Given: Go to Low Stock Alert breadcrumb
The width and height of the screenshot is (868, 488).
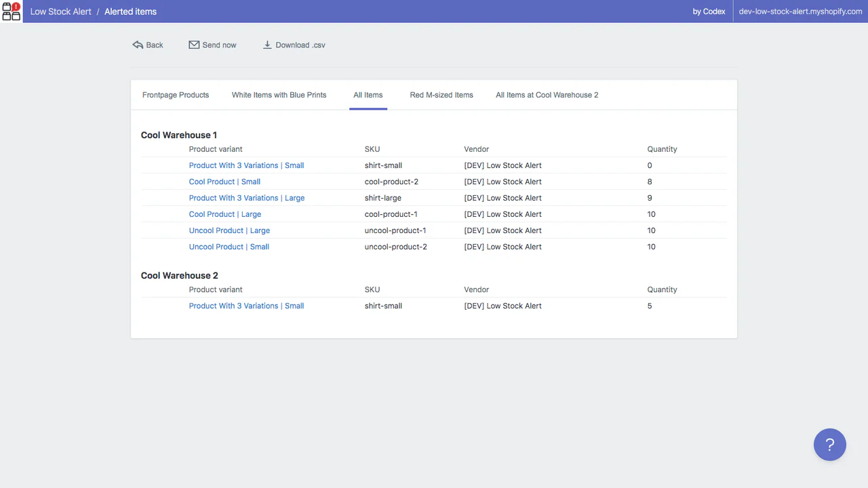Looking at the screenshot, I should tap(61, 12).
